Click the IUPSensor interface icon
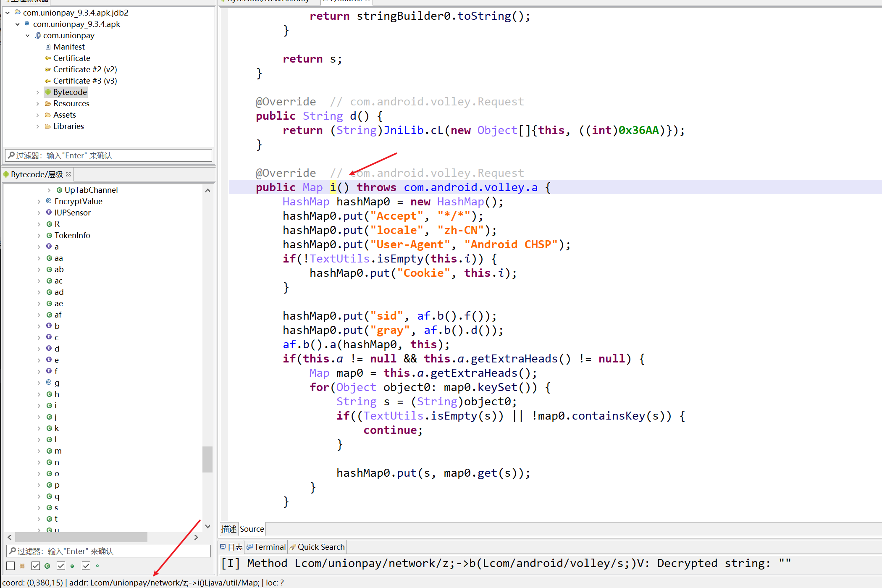Screen dimensions: 882x588 [x=49, y=213]
